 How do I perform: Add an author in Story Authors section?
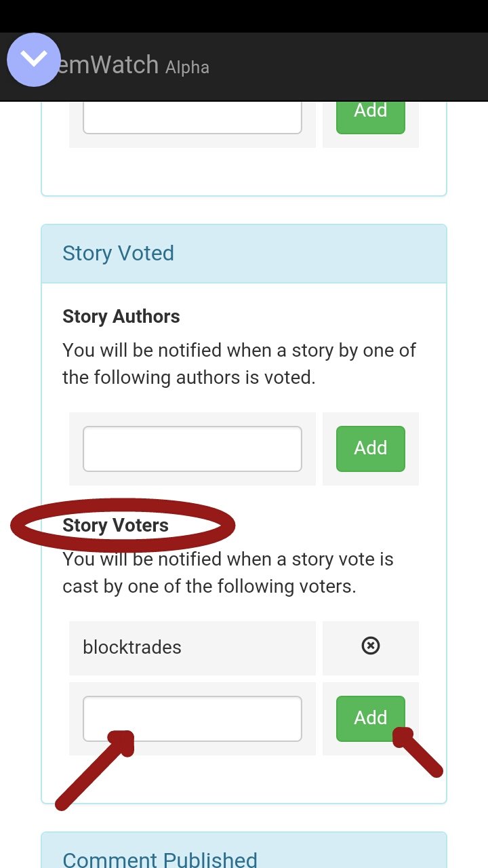pyautogui.click(x=370, y=448)
